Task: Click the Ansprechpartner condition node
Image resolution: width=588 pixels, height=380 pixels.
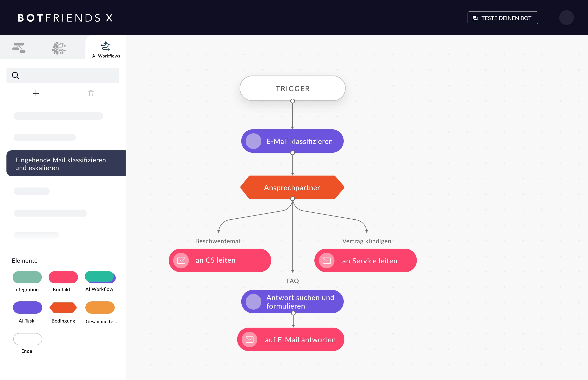Action: 292,187
